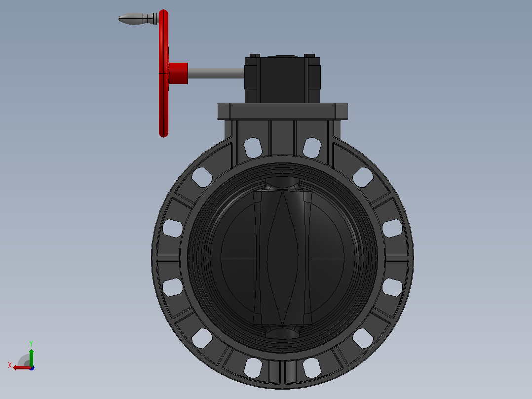Viewport: 532px width, 399px height.
Task: Select the grey gearbox input shaft
Action: [x=216, y=74]
